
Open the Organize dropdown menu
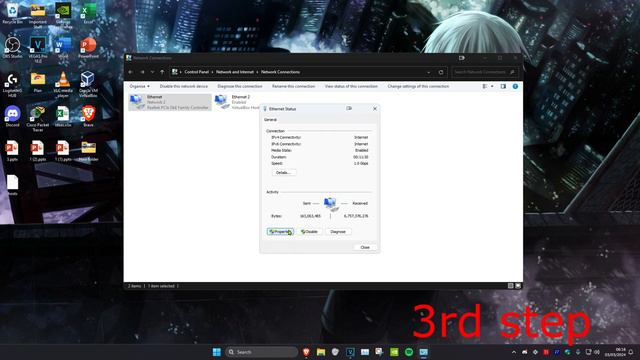(140, 86)
